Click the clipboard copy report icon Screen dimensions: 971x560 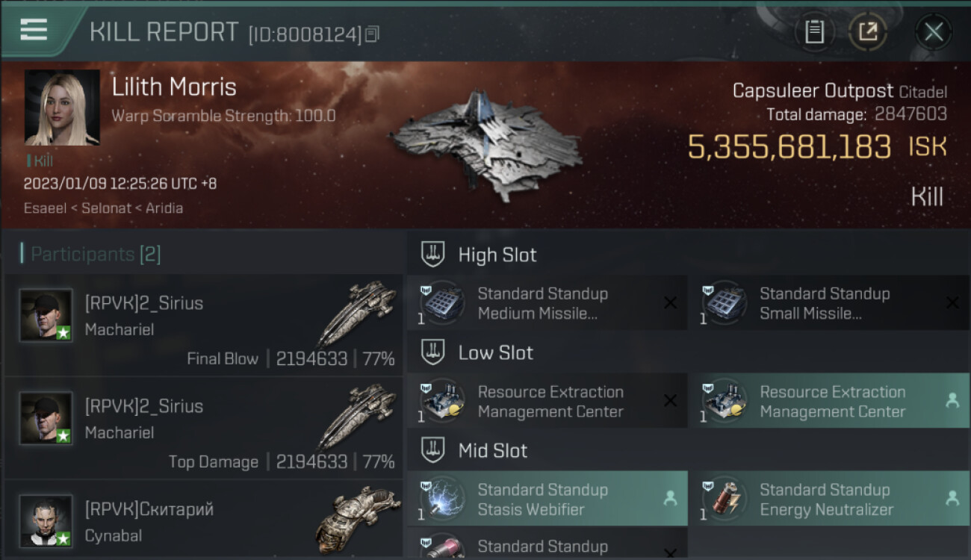(x=814, y=32)
